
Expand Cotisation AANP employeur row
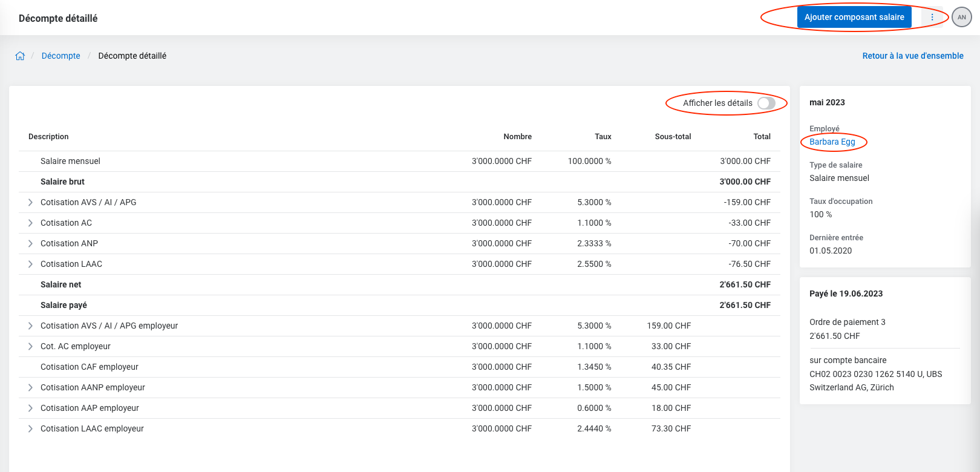click(x=30, y=387)
